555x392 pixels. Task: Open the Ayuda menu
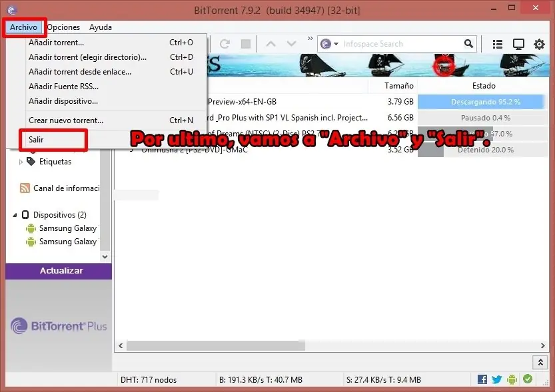[x=101, y=27]
